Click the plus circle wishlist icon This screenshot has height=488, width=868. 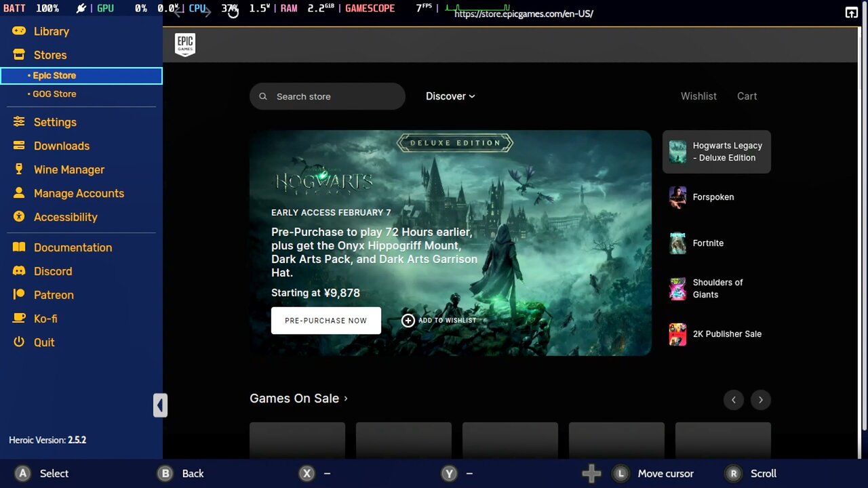408,321
